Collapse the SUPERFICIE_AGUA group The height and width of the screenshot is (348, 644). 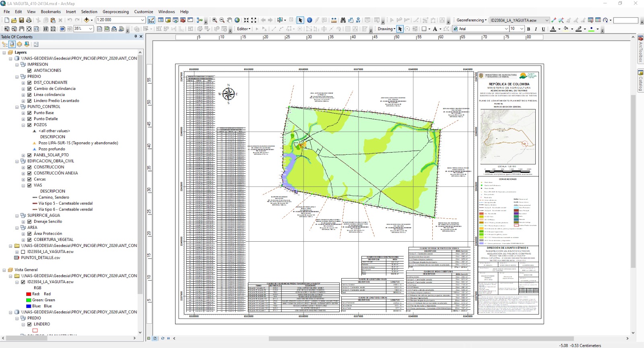coord(17,215)
